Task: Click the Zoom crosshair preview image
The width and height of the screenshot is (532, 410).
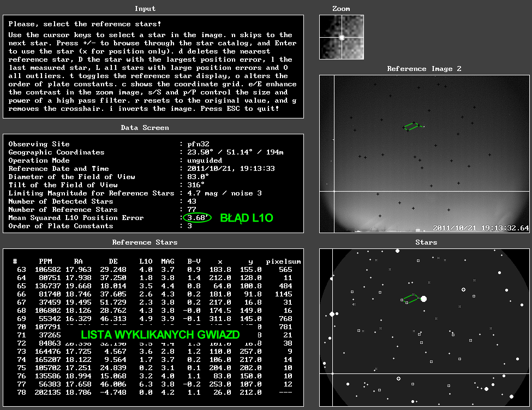Action: (x=342, y=37)
